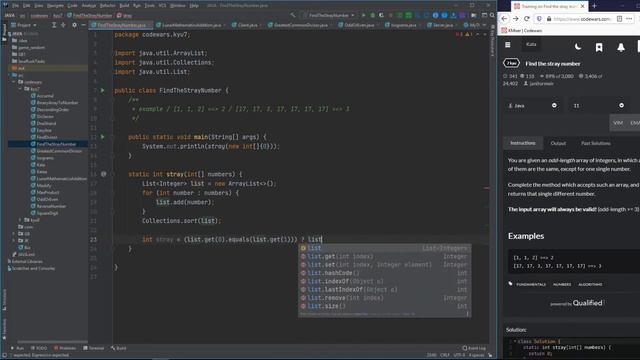Screen dimensions: 640x360
Task: Click the Codewars bookmark icon
Action: click(x=599, y=47)
